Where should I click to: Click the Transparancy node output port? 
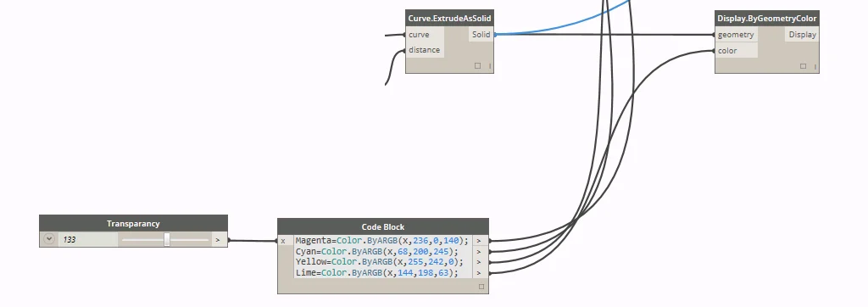pyautogui.click(x=218, y=240)
